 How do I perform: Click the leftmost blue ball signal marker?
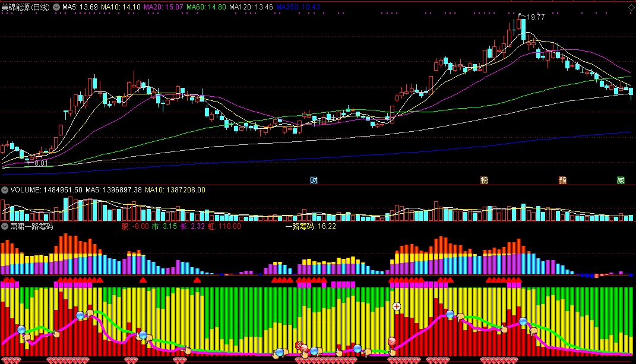21,330
